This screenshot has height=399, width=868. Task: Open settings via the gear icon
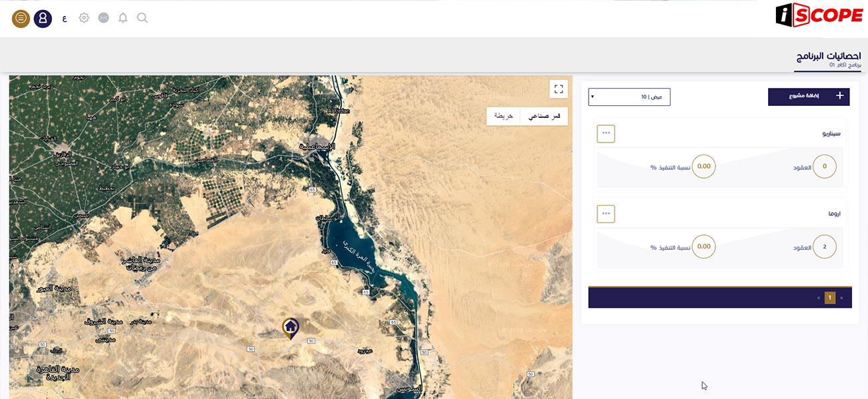coord(84,18)
